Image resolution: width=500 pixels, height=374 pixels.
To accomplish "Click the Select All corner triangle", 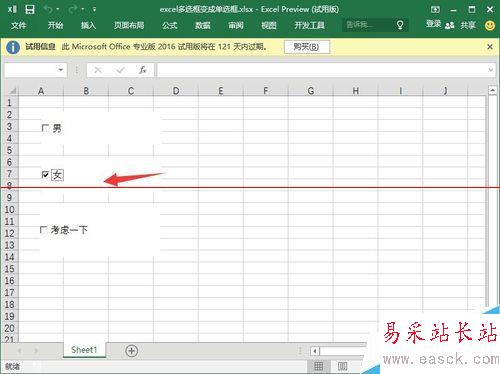I will coord(12,91).
